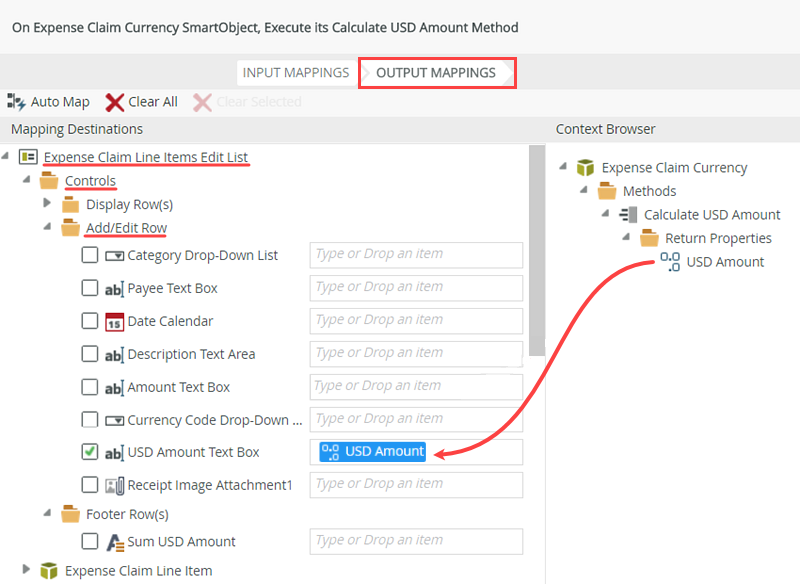
Task: Collapse the Footer Row(s) node
Action: tap(47, 512)
